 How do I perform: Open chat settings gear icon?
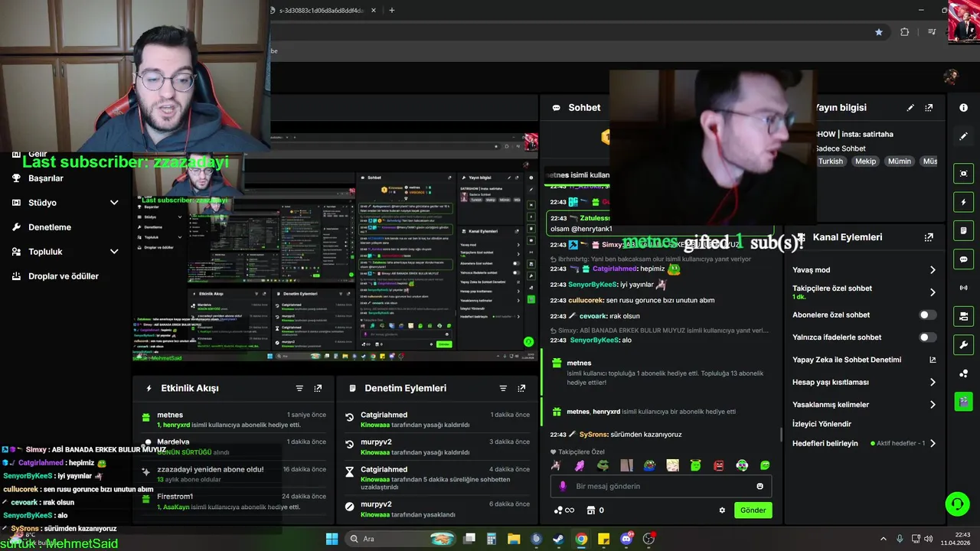tap(721, 510)
